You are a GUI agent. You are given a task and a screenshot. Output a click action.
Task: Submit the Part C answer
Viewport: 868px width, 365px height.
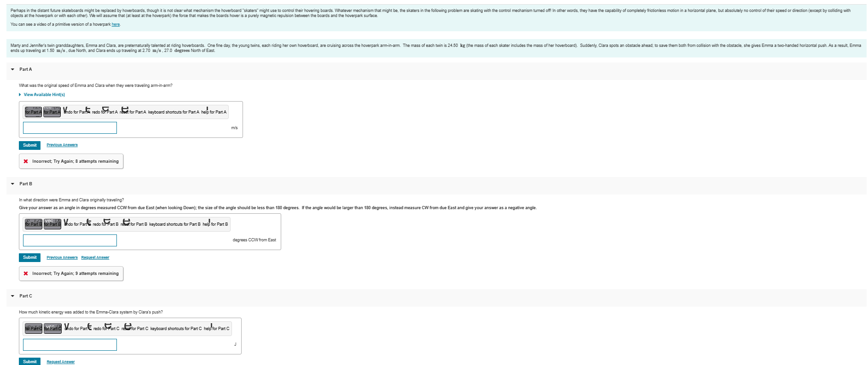click(x=29, y=361)
